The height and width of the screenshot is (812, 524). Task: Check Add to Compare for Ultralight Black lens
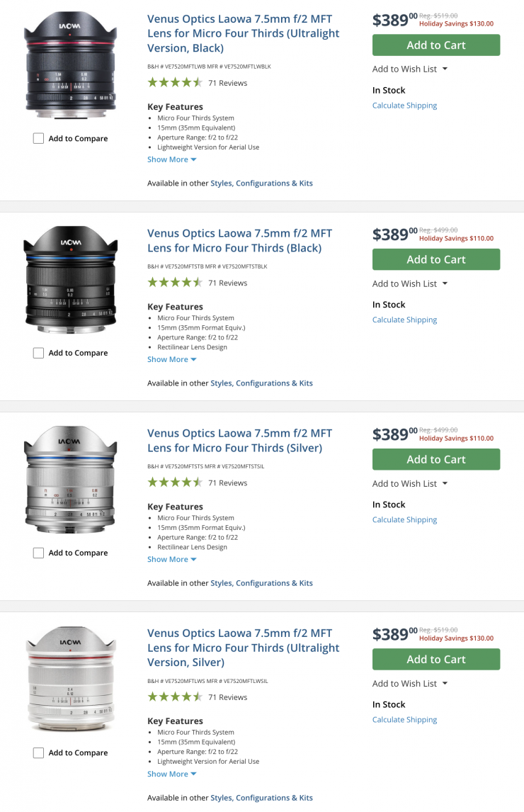39,139
